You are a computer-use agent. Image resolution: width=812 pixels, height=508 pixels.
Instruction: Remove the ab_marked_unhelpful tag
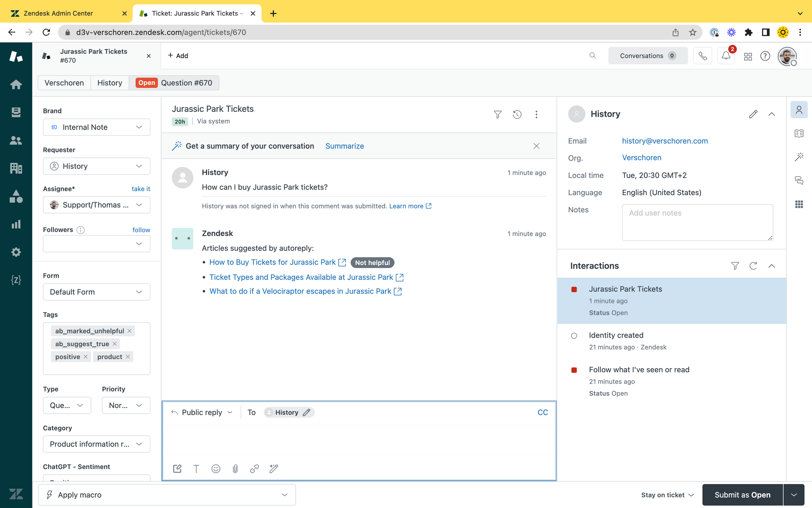[x=130, y=331]
